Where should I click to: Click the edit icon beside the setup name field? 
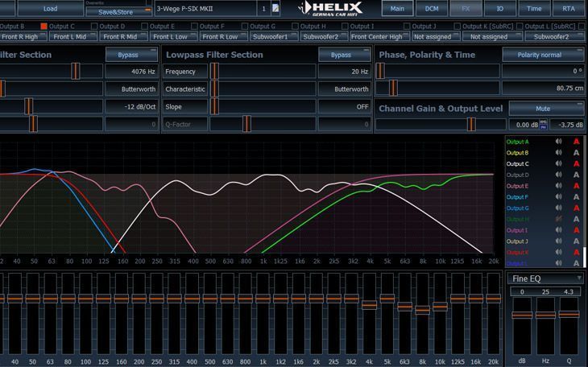(276, 8)
